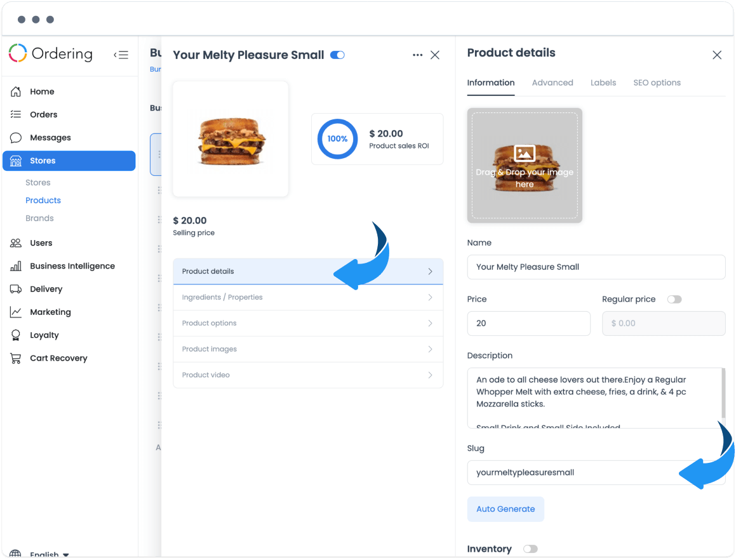Click the Marketing graph icon
Image resolution: width=736 pixels, height=560 pixels.
click(x=16, y=312)
